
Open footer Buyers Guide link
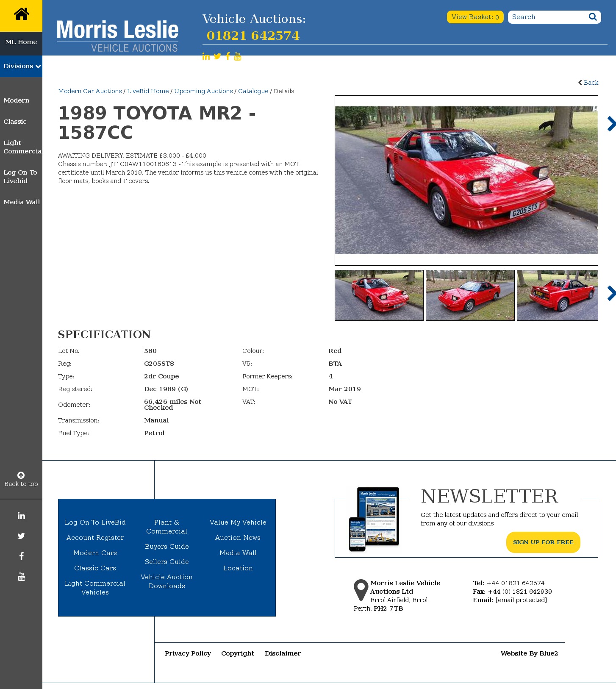coord(166,547)
